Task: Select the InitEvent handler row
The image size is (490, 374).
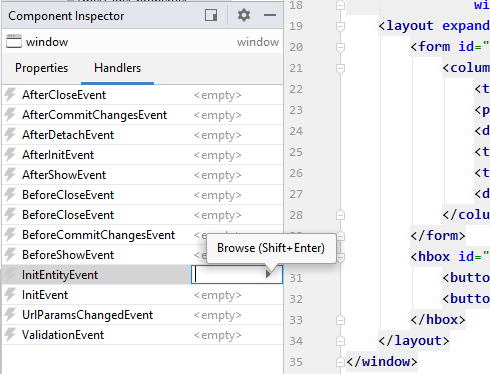Action: tap(142, 295)
